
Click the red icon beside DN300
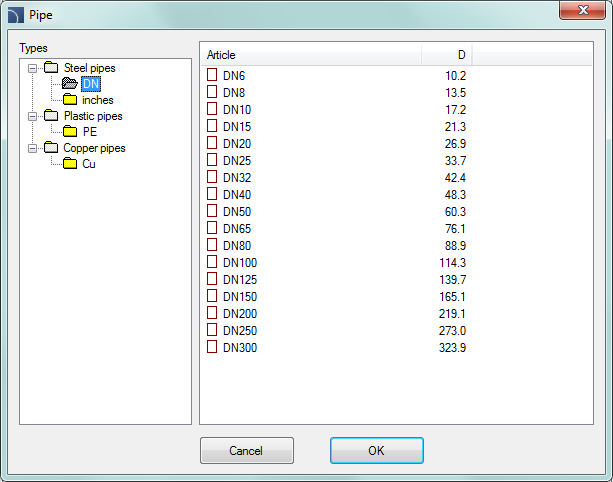(x=212, y=347)
